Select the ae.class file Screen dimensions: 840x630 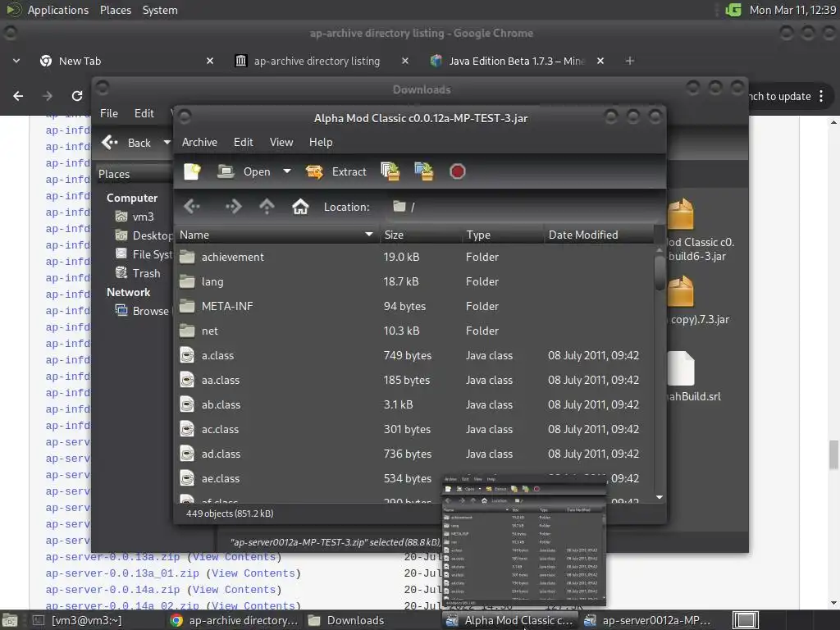[x=414, y=479]
